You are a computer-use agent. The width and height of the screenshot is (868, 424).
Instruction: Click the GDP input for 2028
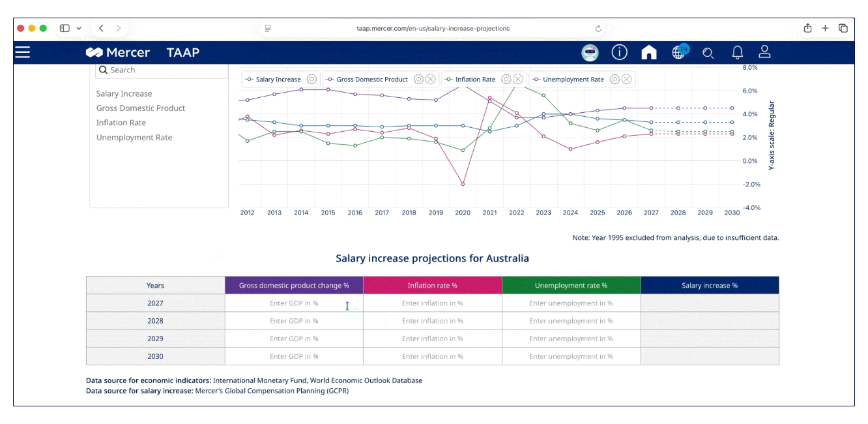[294, 321]
